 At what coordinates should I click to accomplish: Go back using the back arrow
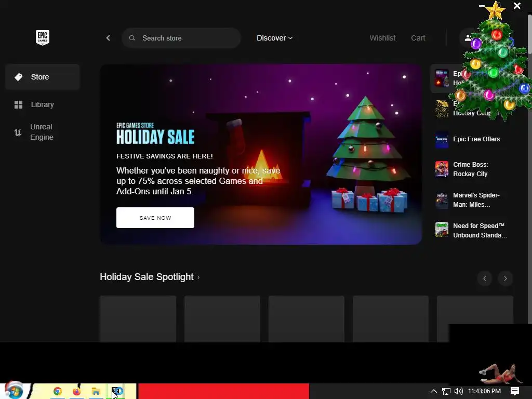click(108, 38)
